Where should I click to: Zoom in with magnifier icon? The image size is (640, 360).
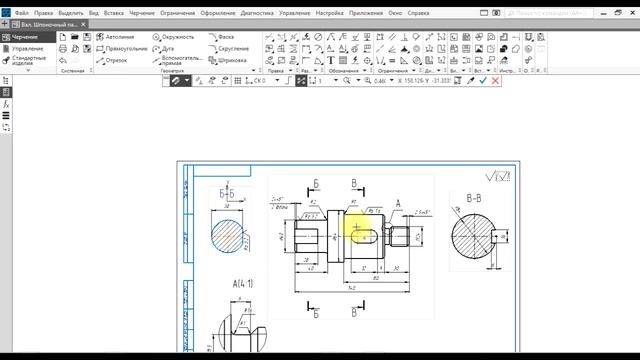[368, 81]
